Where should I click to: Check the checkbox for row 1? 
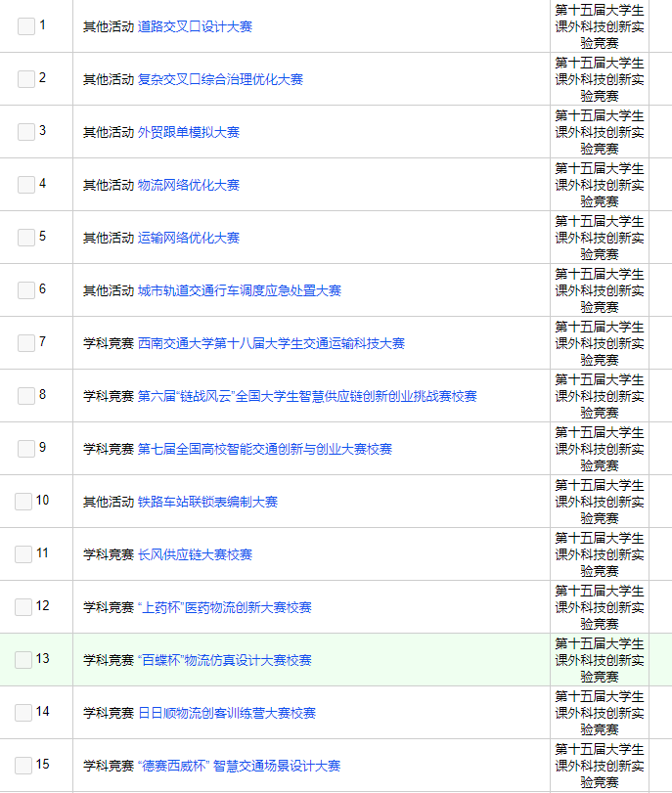(25, 26)
